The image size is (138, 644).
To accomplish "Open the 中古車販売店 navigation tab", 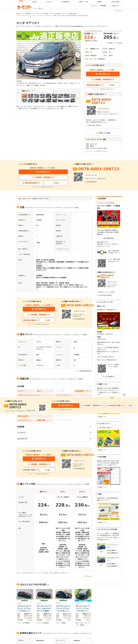I will coord(65,2).
